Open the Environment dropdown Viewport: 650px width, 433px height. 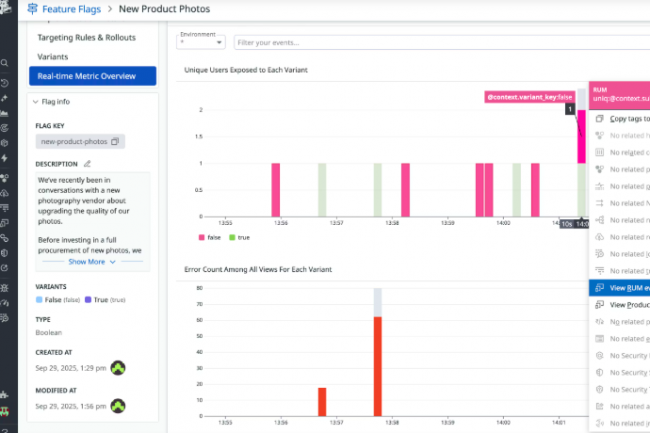(201, 43)
